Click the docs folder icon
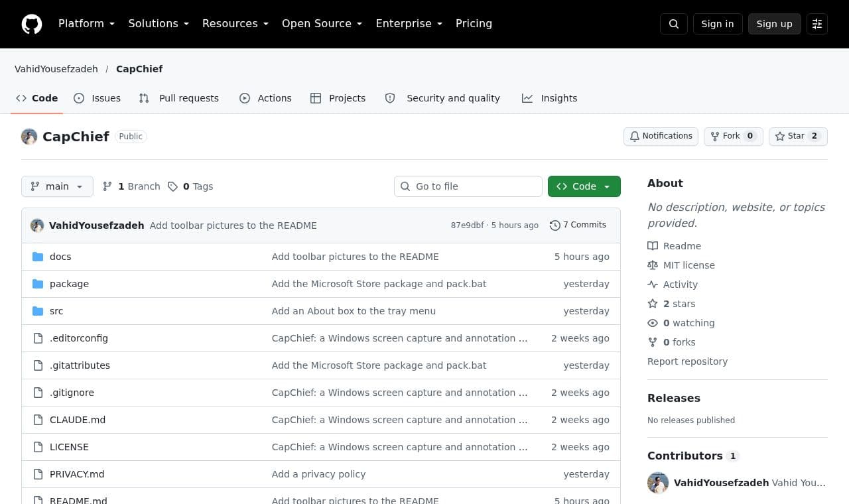Image resolution: width=849 pixels, height=504 pixels. pos(38,257)
